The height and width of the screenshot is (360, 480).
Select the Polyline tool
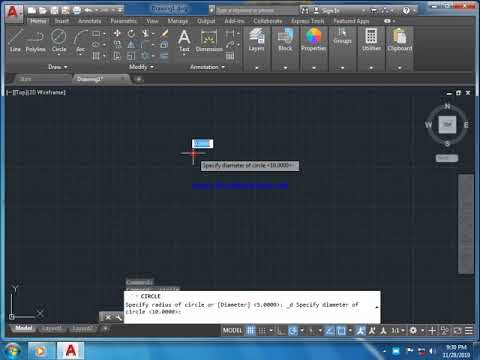(x=35, y=40)
